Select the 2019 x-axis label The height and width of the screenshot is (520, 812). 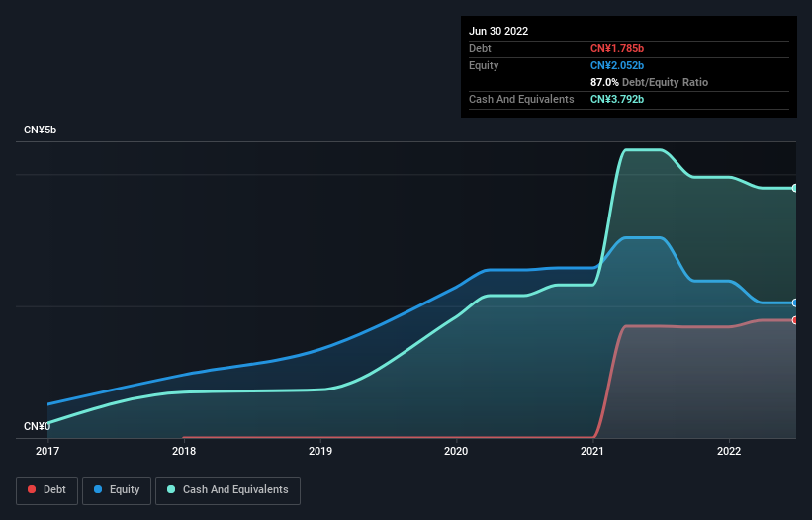320,451
